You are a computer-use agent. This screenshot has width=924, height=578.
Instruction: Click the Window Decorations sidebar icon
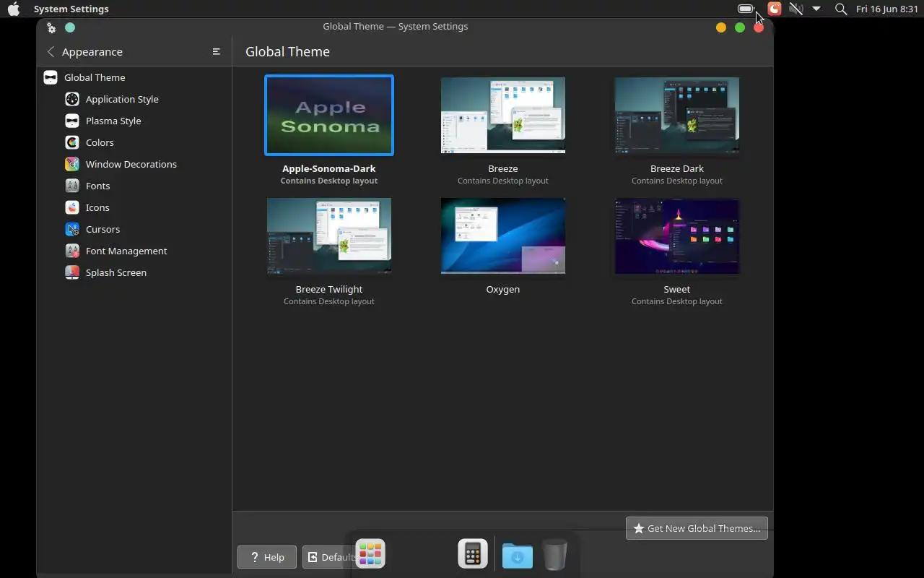tap(72, 164)
